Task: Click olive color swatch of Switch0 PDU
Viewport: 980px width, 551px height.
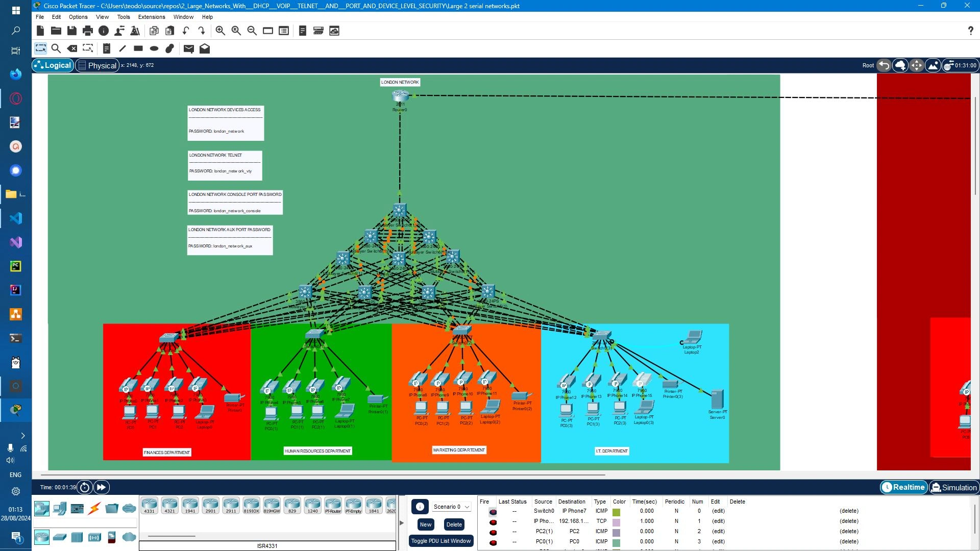Action: coord(616,511)
